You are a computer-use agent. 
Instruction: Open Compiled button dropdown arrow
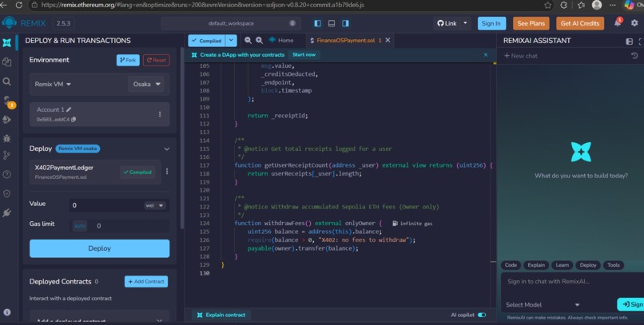pyautogui.click(x=231, y=40)
